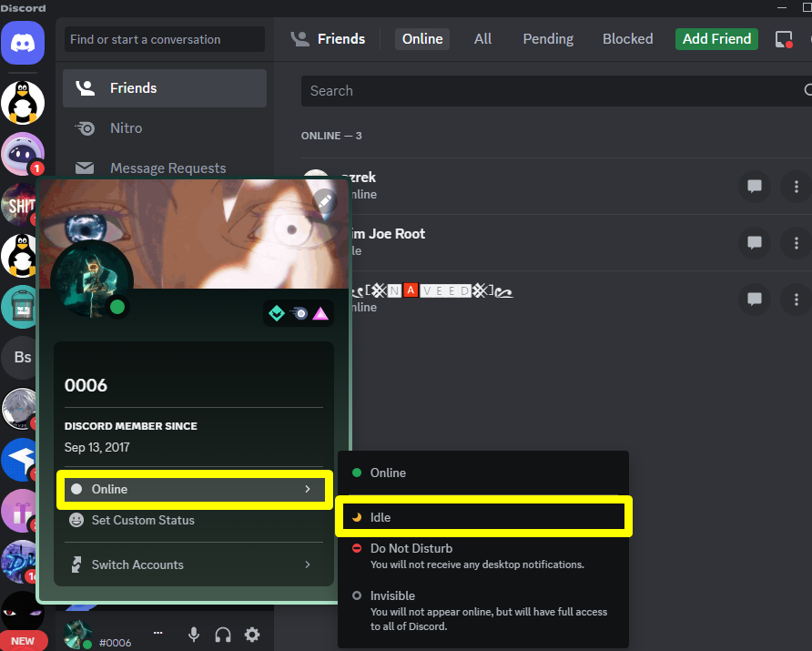Click the three dots in the user panel
The image size is (812, 651).
click(x=158, y=633)
